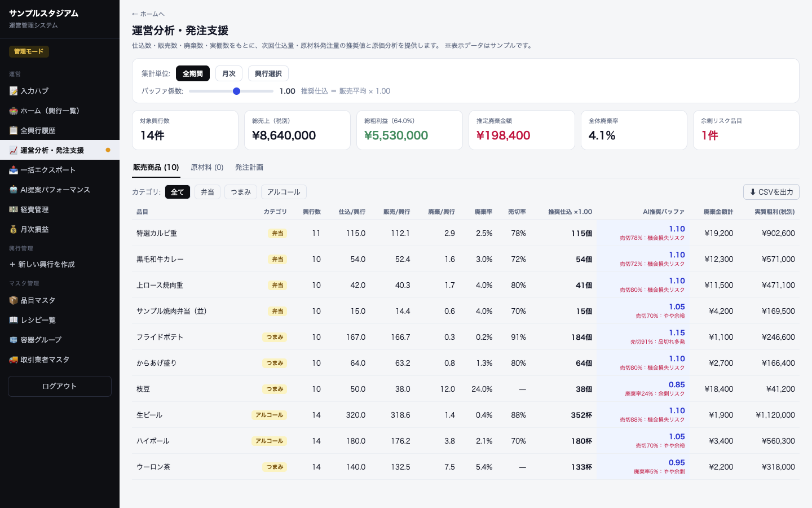Filter category by つまみ chip

click(241, 192)
